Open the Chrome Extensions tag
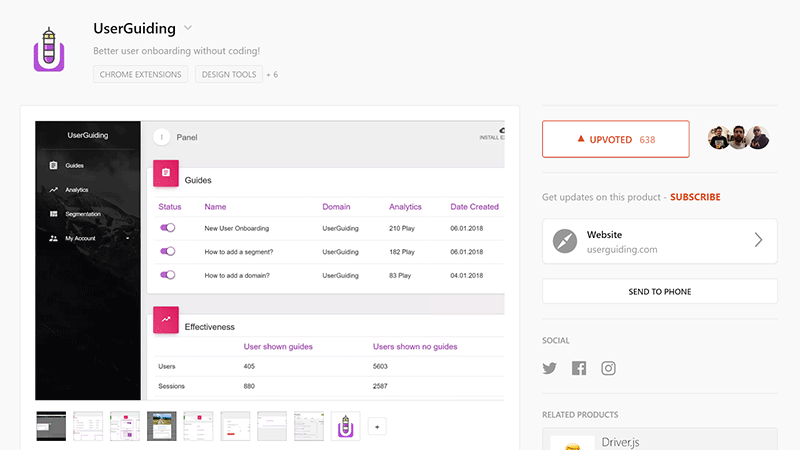 140,74
